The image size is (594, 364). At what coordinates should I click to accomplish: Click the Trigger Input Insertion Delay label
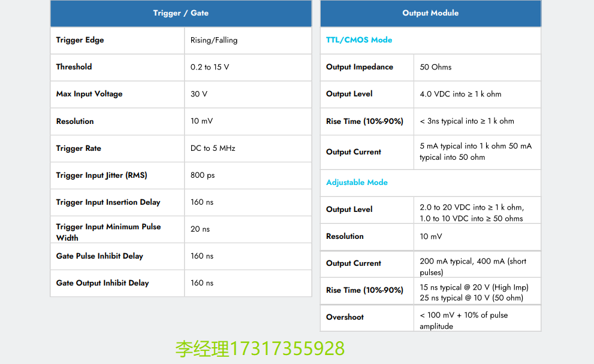(108, 202)
